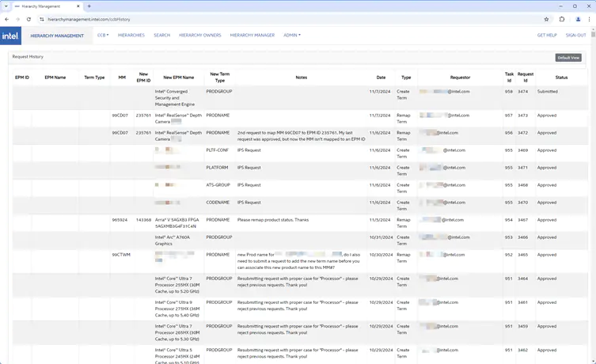Image resolution: width=596 pixels, height=364 pixels.
Task: Click the Date column header
Action: pyautogui.click(x=381, y=78)
